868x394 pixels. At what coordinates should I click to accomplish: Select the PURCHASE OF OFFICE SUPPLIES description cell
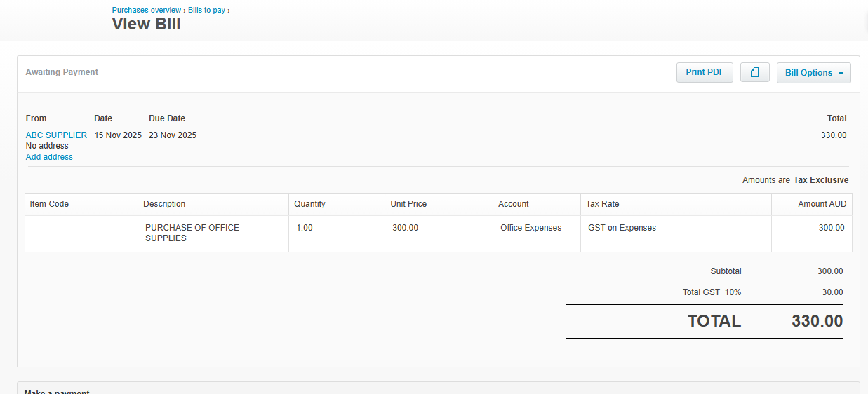point(192,233)
